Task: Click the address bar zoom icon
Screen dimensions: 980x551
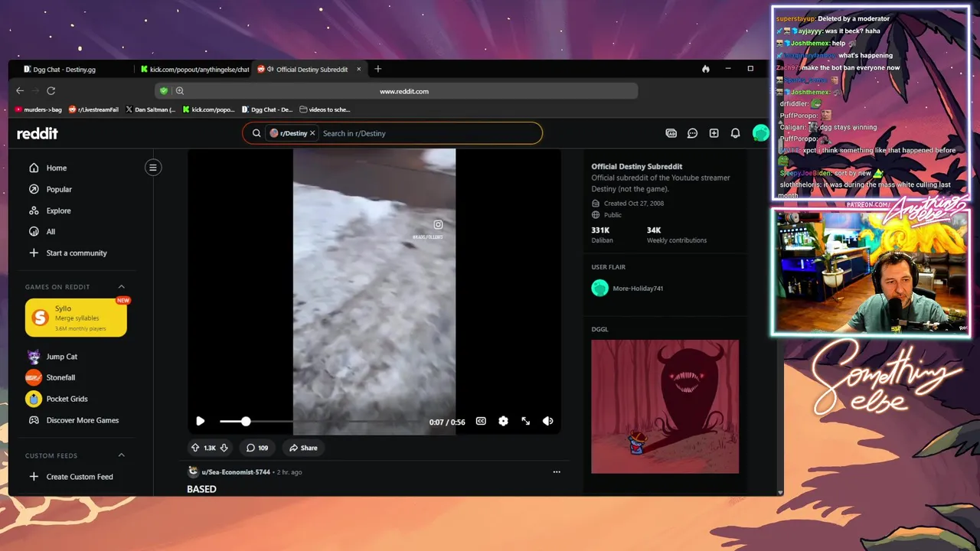Action: pos(180,90)
